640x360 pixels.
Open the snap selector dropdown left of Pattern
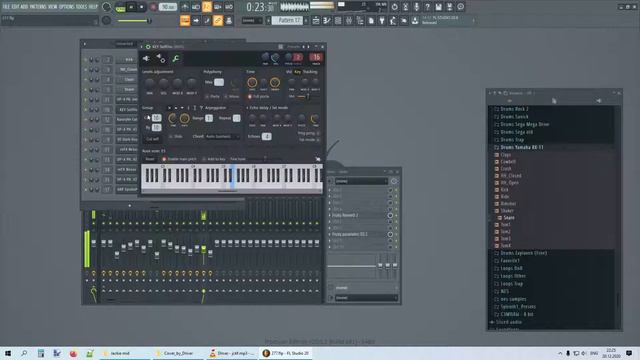point(251,20)
